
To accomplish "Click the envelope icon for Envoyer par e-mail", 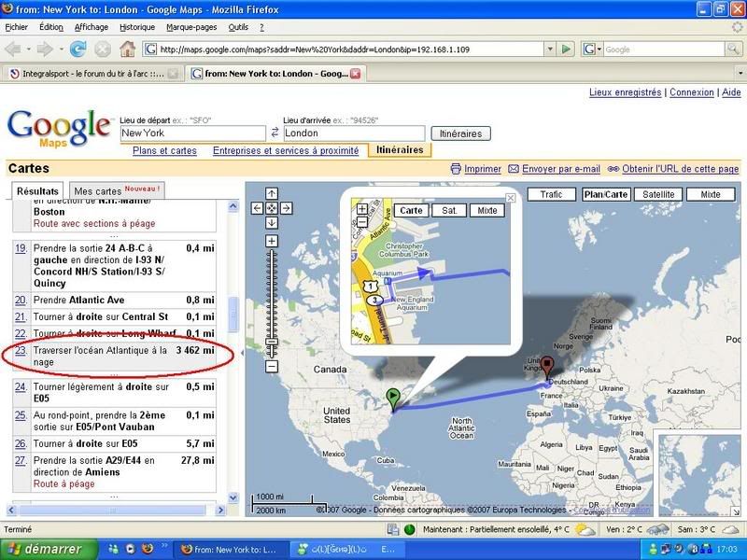I will coord(514,169).
